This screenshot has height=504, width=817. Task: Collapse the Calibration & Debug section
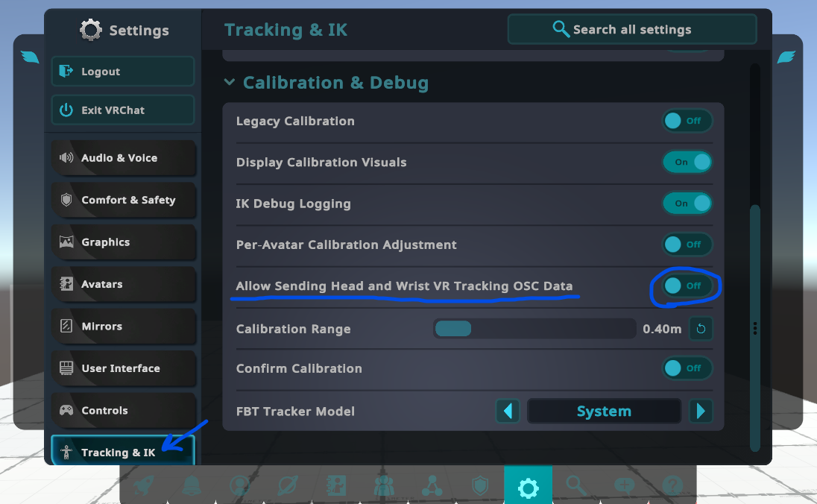click(230, 83)
